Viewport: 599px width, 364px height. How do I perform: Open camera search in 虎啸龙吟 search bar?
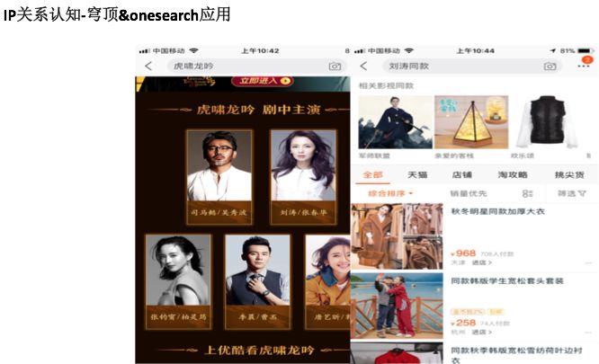pos(335,67)
